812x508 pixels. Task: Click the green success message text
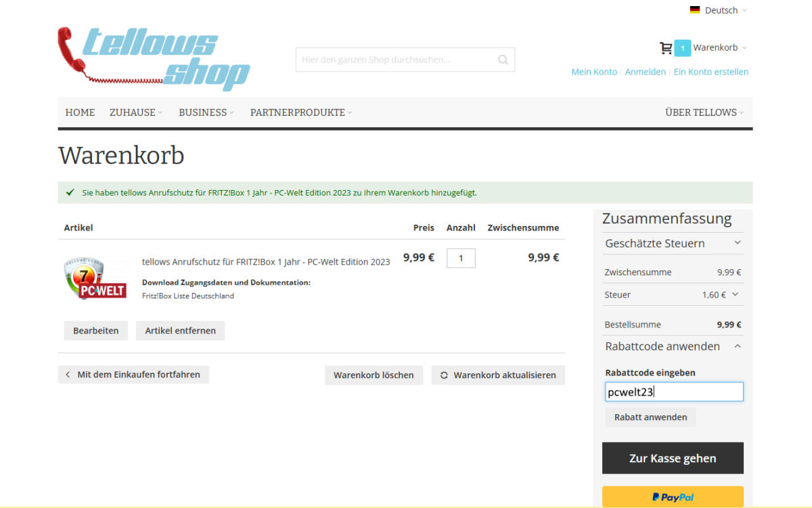(279, 193)
